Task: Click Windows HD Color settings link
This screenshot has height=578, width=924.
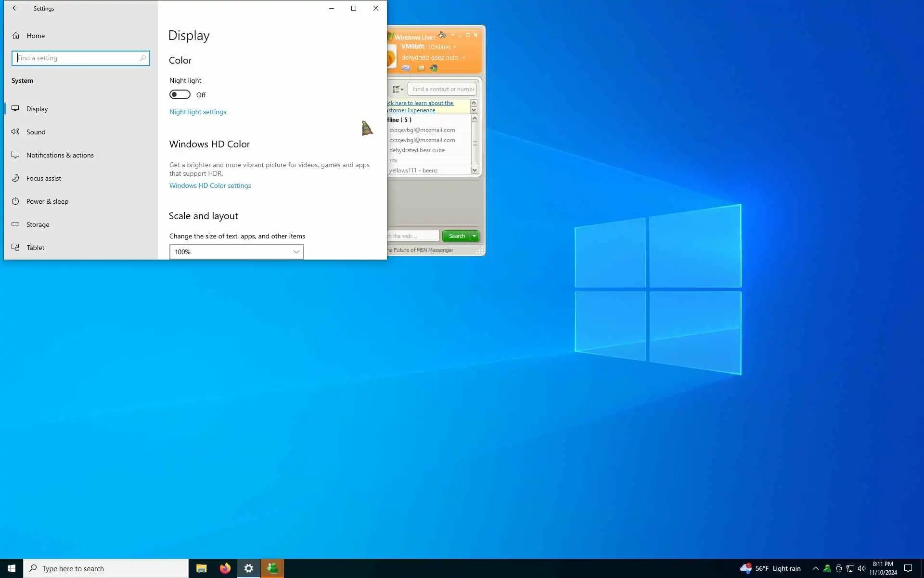Action: point(210,185)
